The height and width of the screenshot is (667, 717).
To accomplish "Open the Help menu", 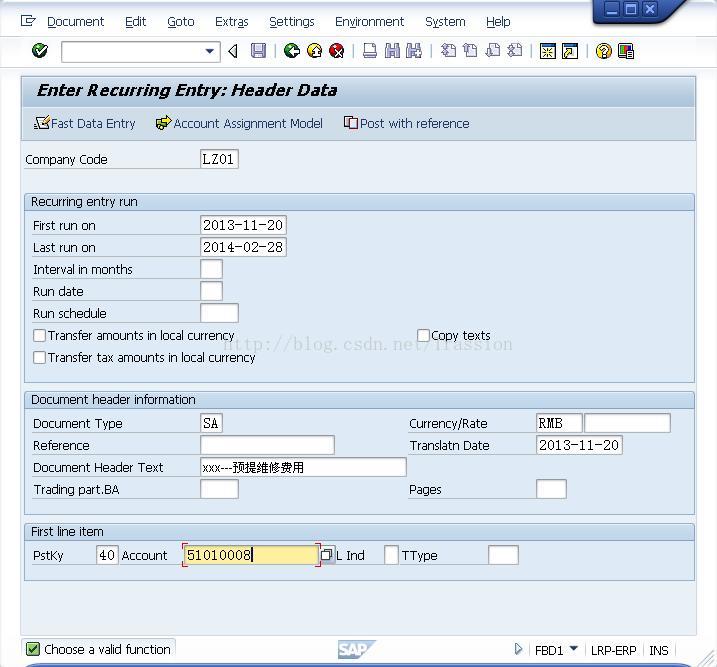I will click(498, 21).
